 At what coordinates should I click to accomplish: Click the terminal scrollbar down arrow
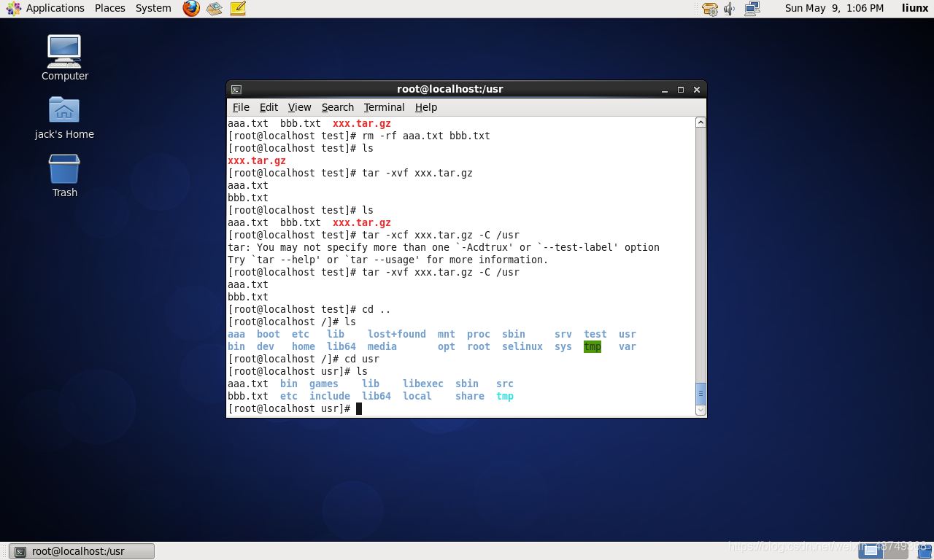click(700, 411)
